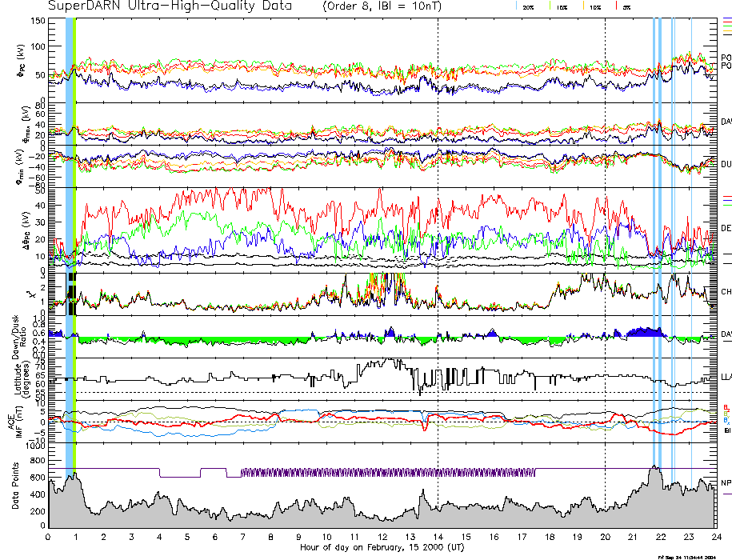
Task: Click the 15% legend entry
Action: pos(561,6)
